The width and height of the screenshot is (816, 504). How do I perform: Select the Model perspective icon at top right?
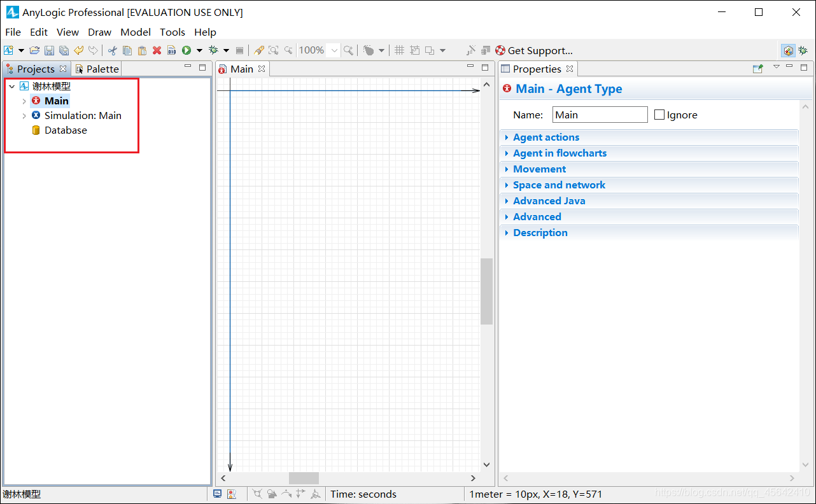(x=789, y=50)
